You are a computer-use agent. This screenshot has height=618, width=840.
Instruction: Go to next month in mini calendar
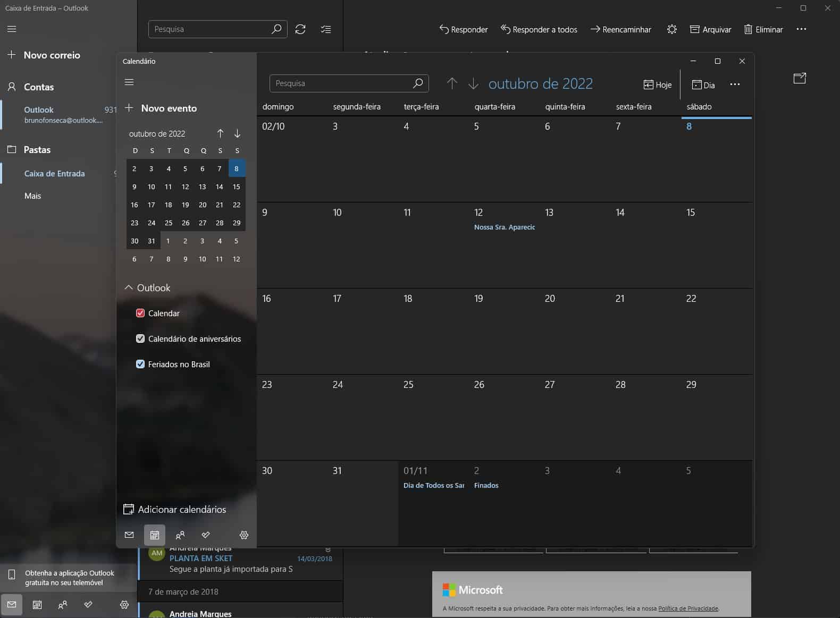coord(237,133)
